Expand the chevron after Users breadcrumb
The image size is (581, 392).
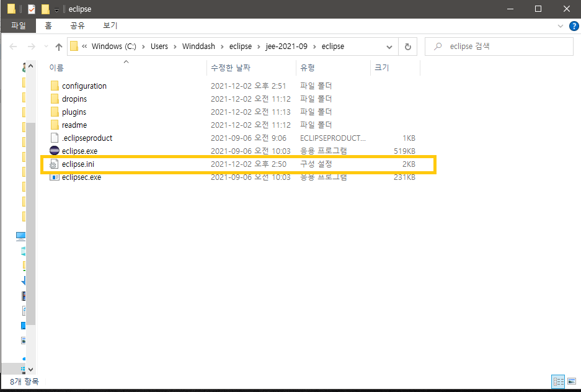point(175,47)
